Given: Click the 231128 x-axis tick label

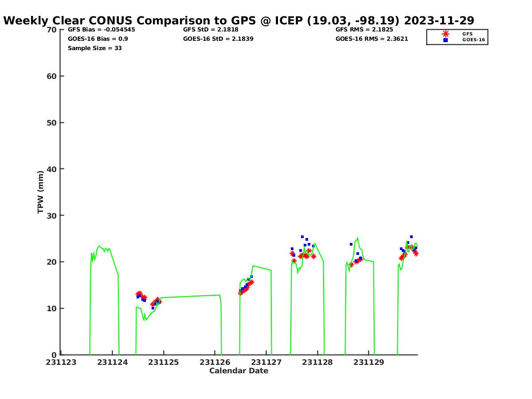Looking at the screenshot, I should [x=317, y=362].
